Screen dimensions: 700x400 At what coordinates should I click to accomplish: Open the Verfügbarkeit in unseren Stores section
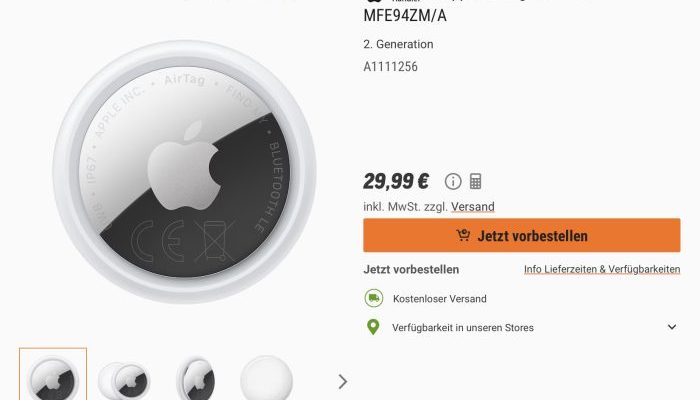[462, 328]
